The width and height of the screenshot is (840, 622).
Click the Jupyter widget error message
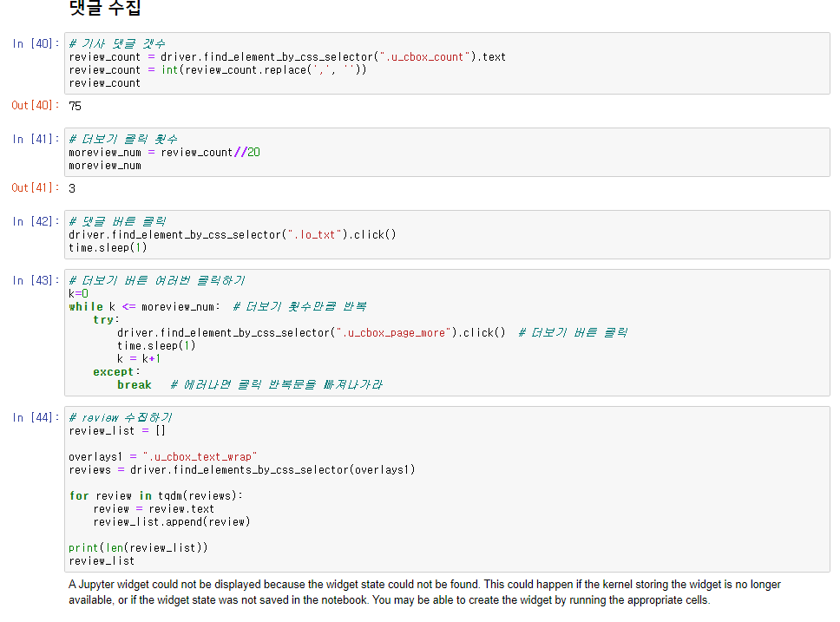tap(424, 592)
